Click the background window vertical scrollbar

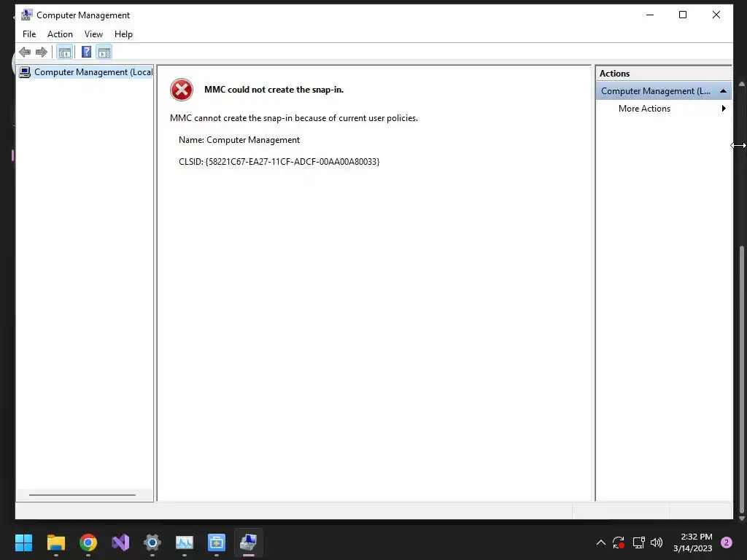coord(741,381)
